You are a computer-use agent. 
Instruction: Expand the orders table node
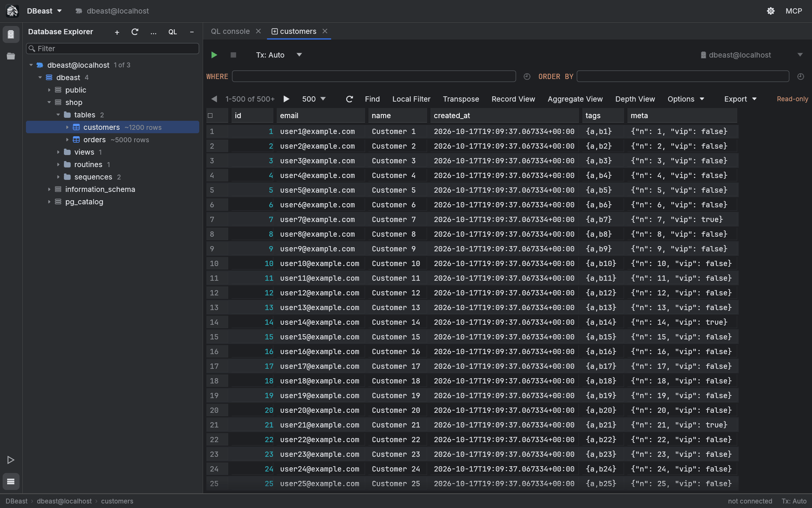point(67,140)
